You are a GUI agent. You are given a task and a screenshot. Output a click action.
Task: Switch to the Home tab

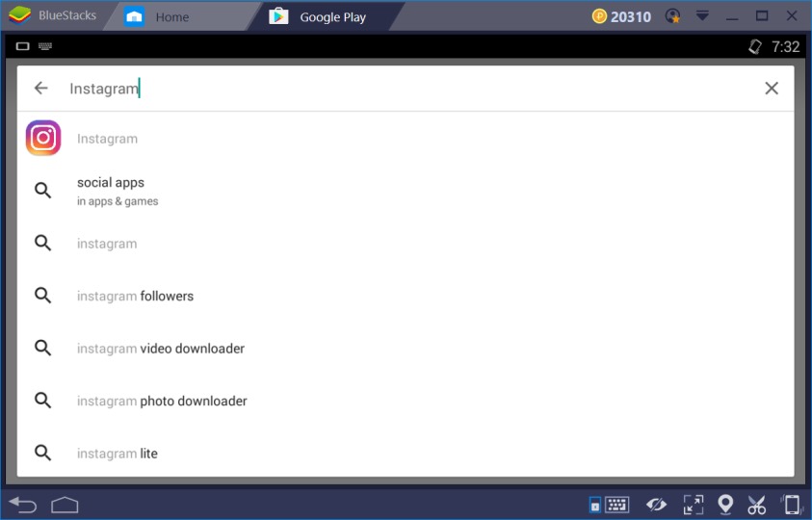pos(157,16)
